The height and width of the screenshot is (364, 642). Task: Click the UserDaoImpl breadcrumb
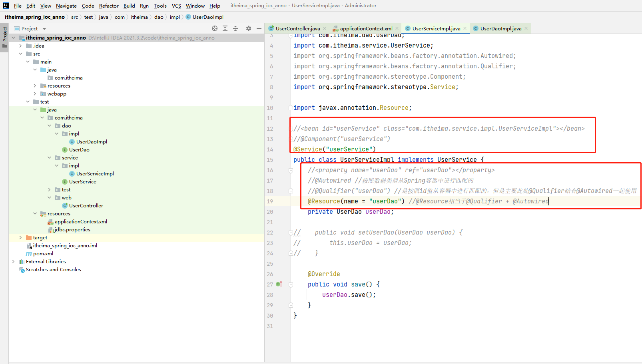click(x=205, y=17)
